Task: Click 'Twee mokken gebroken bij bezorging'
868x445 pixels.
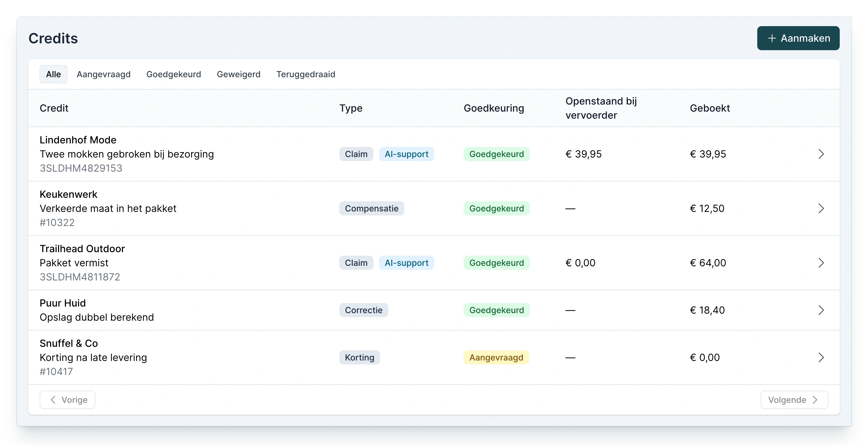Action: coord(127,154)
